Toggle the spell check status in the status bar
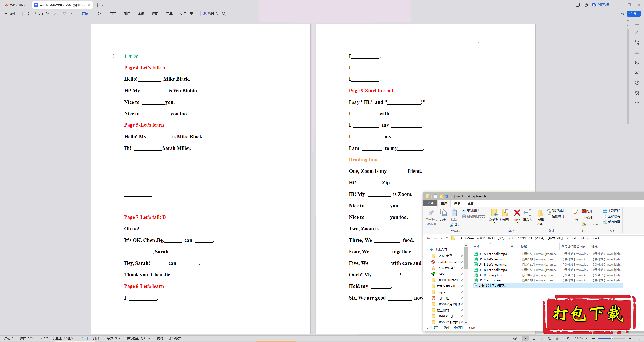644x342 pixels. [x=138, y=338]
